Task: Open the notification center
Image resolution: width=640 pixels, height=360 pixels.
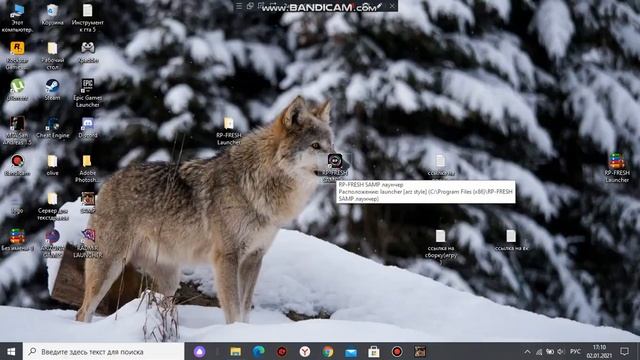Action: pyautogui.click(x=624, y=351)
